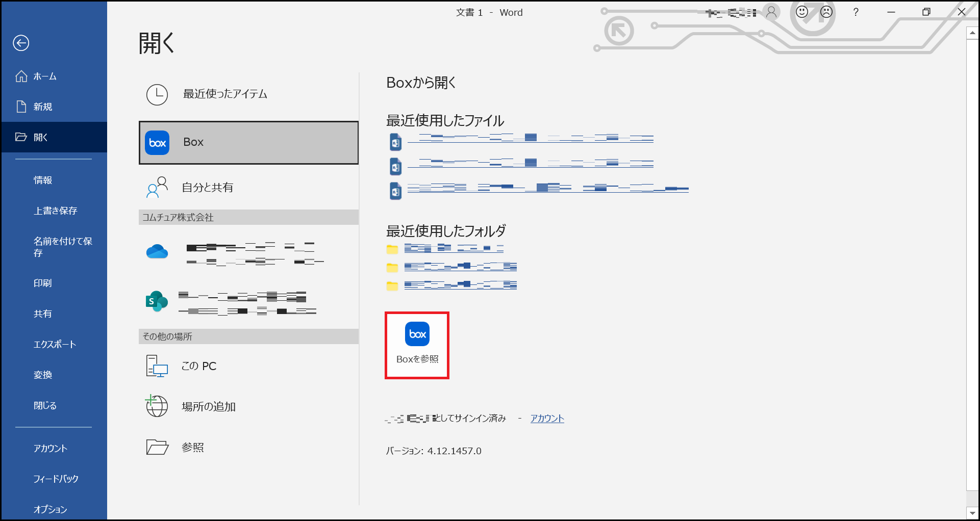Send a frown feedback via the sad face
This screenshot has height=521, width=980.
pos(826,12)
